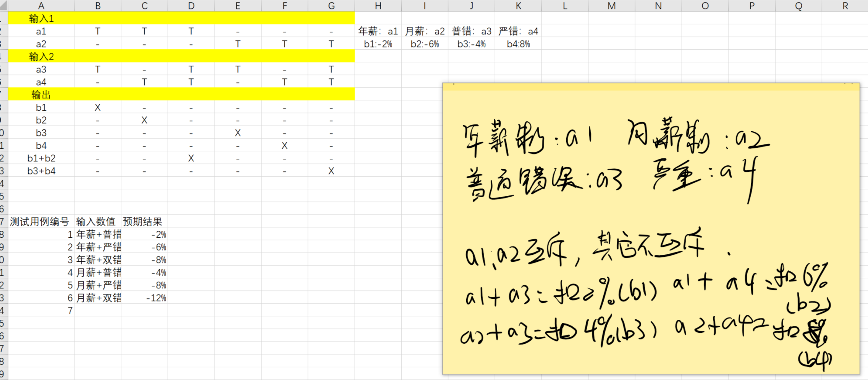Select the 'b3+b4' row label cell
Viewport: 868px width, 380px height.
point(41,171)
